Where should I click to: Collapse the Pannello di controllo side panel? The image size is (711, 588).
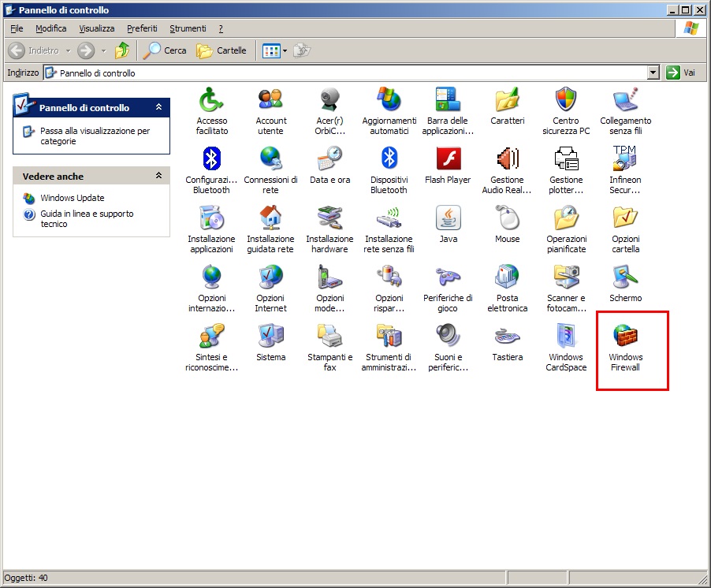158,107
